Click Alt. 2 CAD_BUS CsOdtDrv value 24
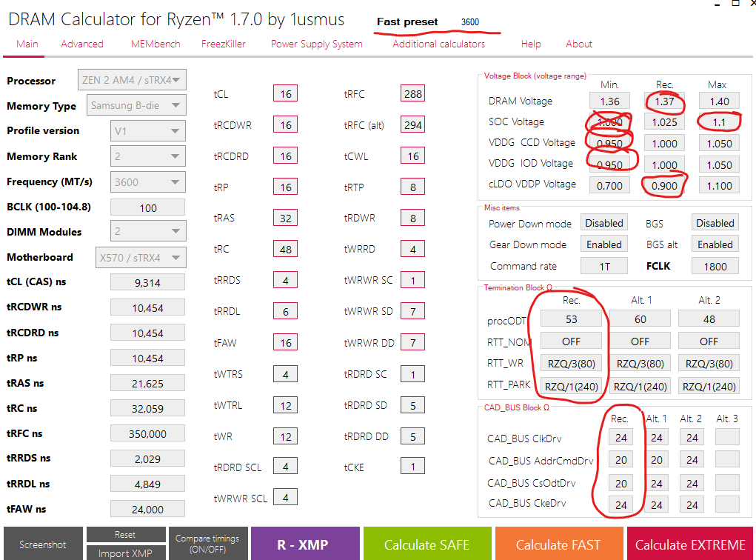The image size is (756, 560). pyautogui.click(x=692, y=483)
